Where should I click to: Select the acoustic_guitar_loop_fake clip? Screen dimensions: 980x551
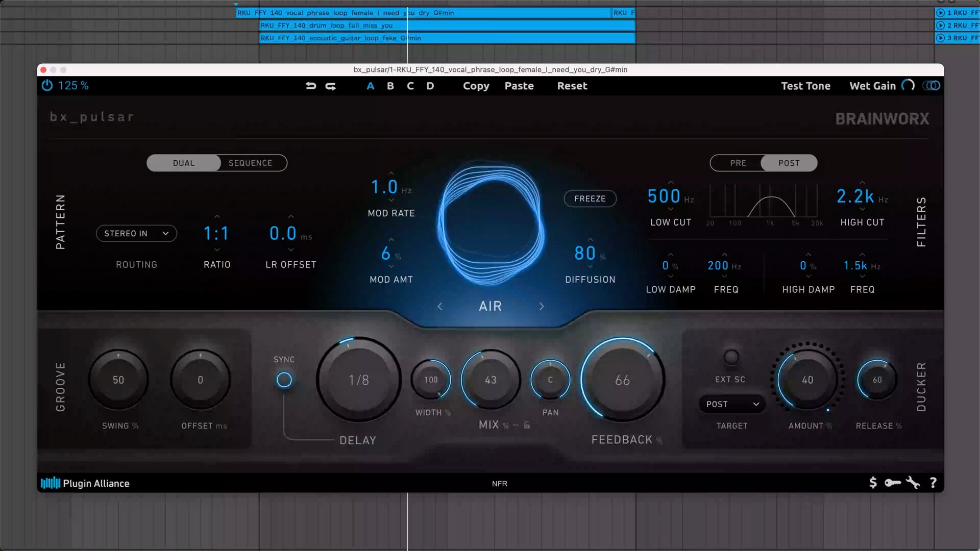(x=447, y=38)
